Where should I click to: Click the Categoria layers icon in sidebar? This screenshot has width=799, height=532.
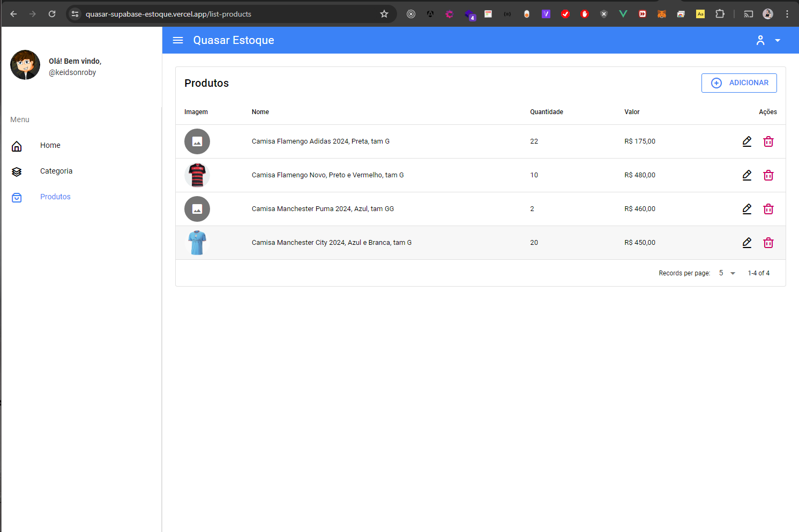point(17,171)
